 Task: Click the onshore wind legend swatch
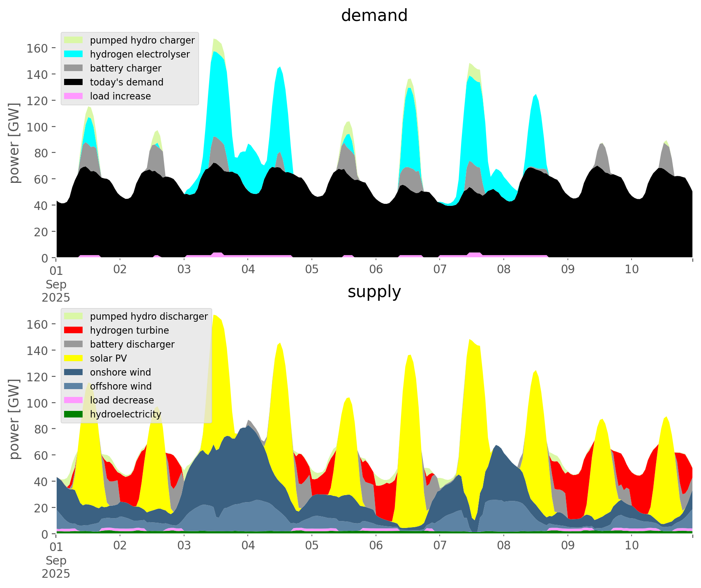coord(74,372)
